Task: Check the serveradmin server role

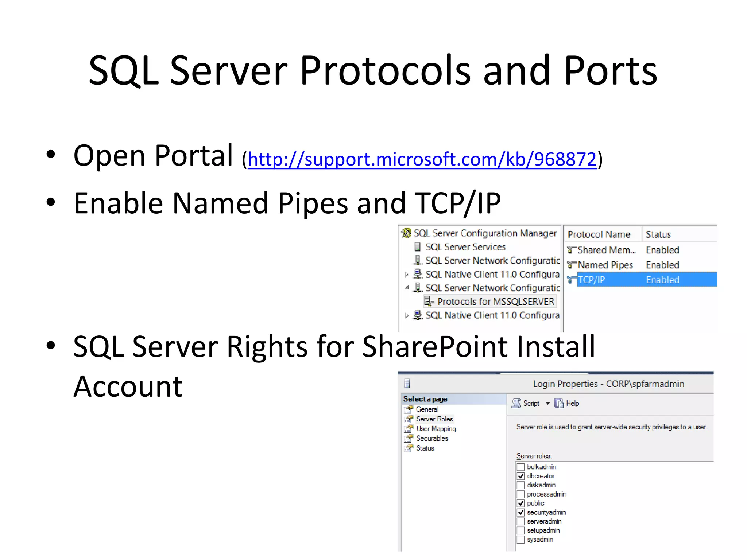Action: tap(521, 521)
